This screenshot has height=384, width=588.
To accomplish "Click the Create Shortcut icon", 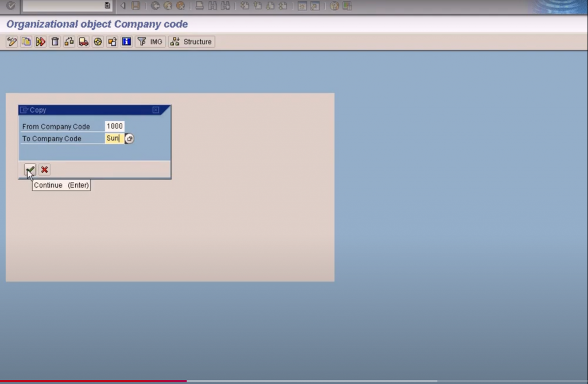I will tap(315, 6).
